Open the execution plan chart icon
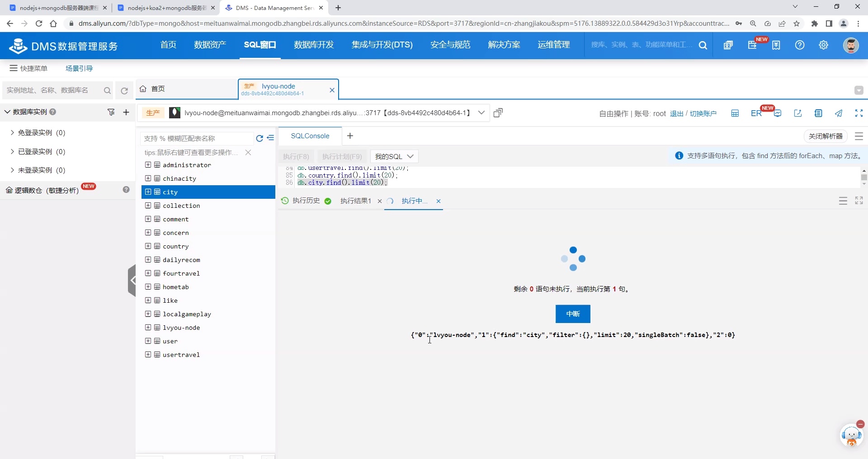The height and width of the screenshot is (459, 868). click(778, 113)
